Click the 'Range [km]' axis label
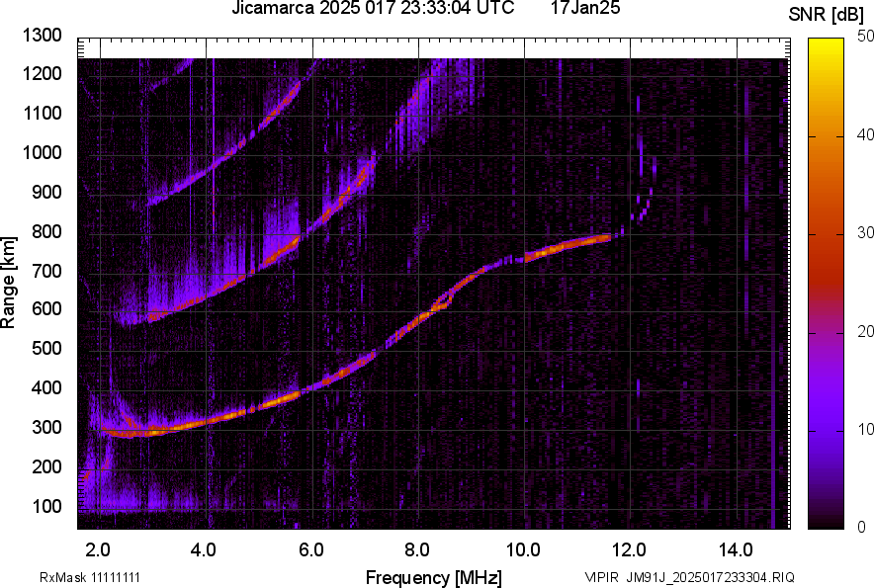 [x=8, y=283]
